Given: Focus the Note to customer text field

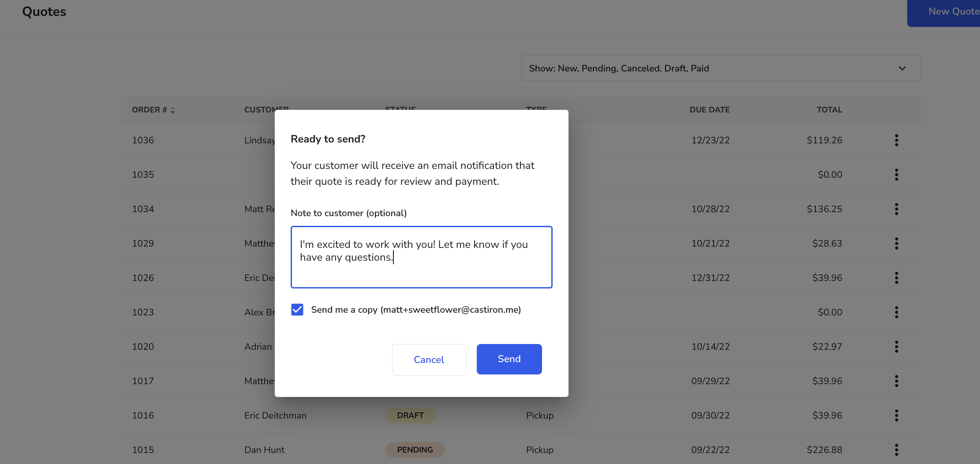Looking at the screenshot, I should click(x=421, y=257).
